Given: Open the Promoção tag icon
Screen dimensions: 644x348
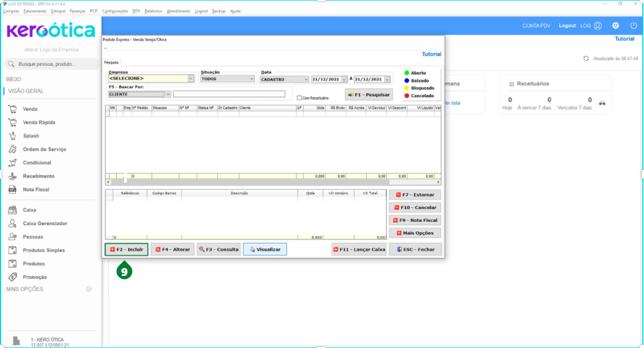Looking at the screenshot, I should [13, 277].
